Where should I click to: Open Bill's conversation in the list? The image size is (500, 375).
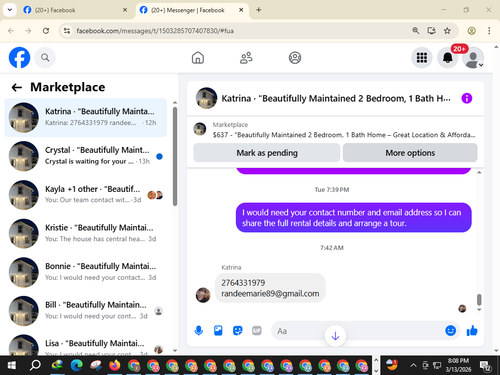pos(86,311)
